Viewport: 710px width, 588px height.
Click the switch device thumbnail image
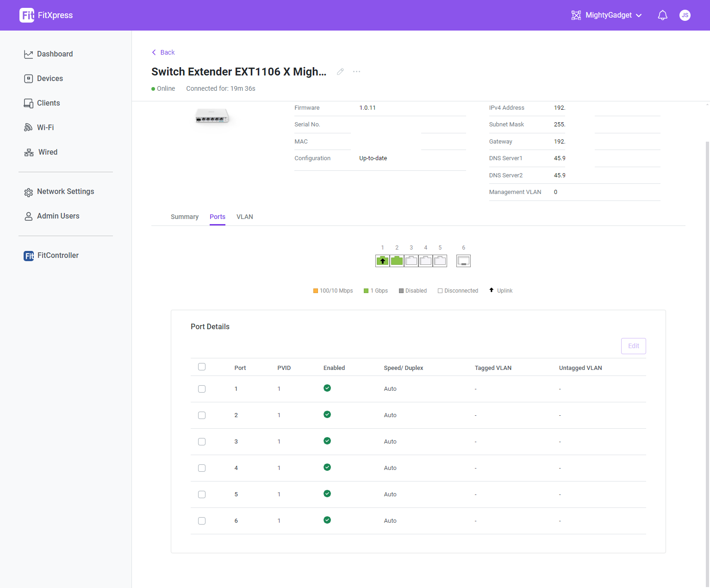coord(212,116)
